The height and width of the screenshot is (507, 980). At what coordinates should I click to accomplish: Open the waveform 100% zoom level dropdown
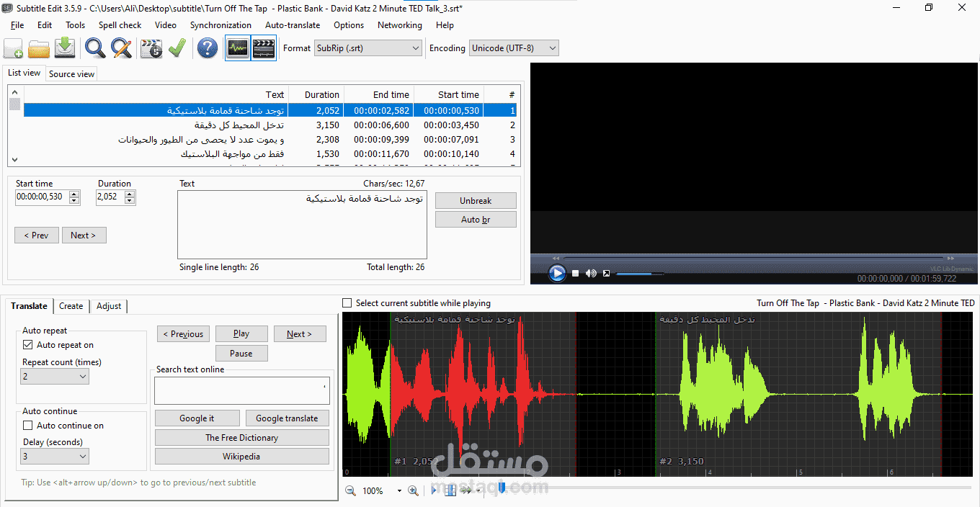[399, 491]
